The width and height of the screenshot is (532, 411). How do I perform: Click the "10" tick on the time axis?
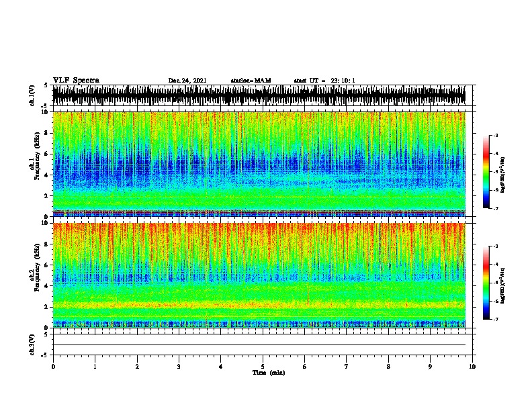pyautogui.click(x=472, y=367)
